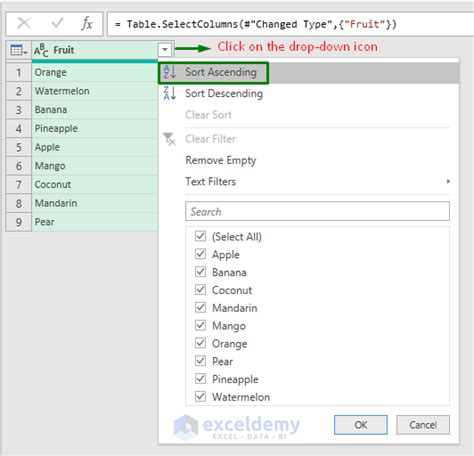Click the OK button
Viewport: 474px width, 456px height.
(361, 425)
